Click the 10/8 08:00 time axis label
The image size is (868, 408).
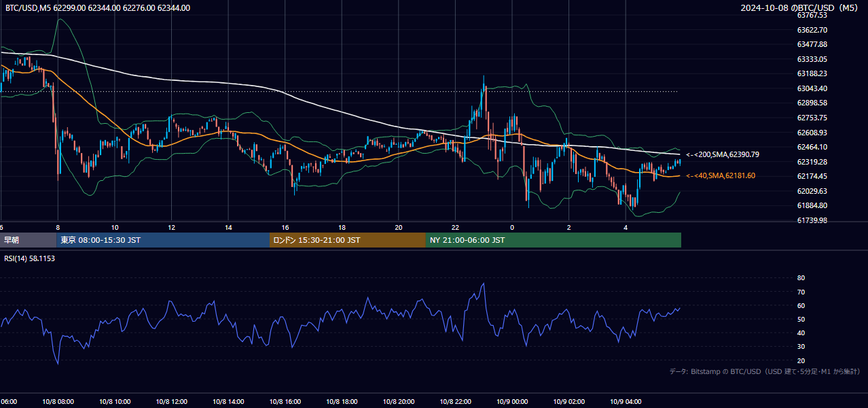pos(58,401)
